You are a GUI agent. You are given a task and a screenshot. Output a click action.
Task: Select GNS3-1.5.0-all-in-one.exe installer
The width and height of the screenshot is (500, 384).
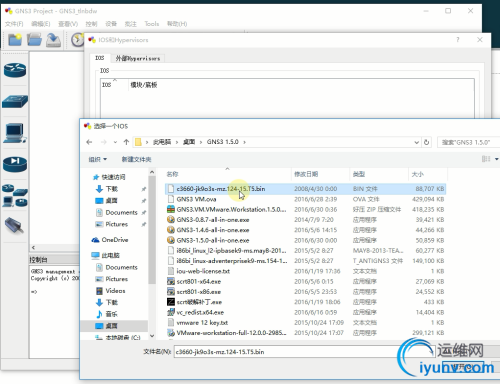tap(213, 240)
